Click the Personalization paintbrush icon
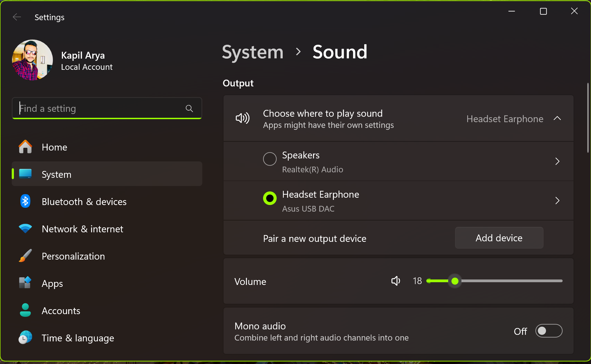 25,256
